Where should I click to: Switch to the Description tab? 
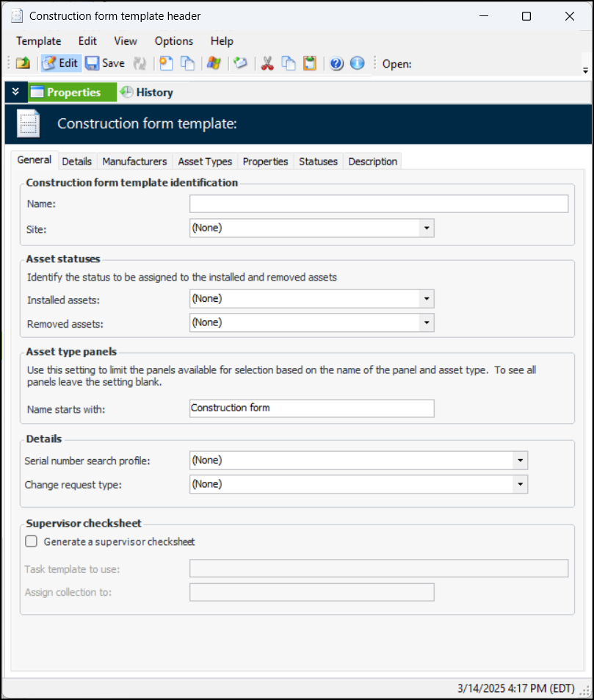(x=373, y=161)
